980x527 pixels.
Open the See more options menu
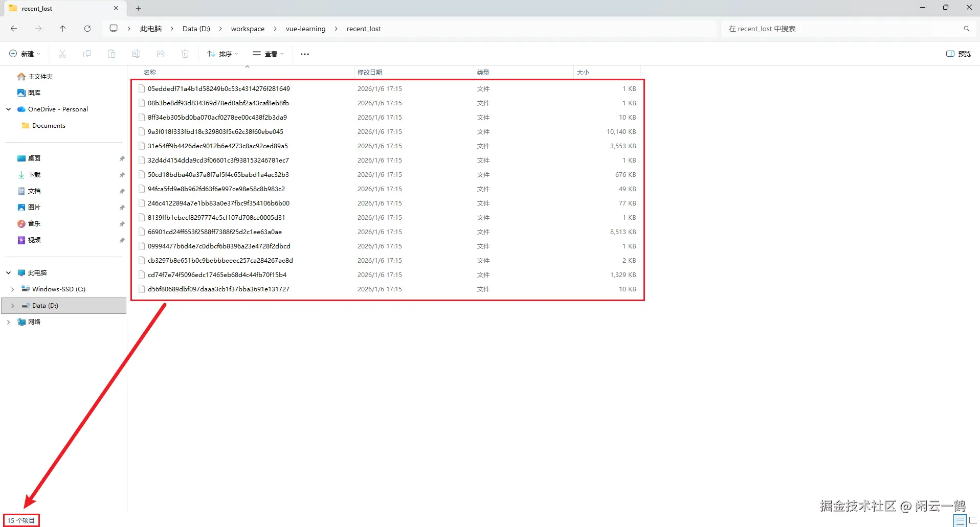click(x=305, y=54)
